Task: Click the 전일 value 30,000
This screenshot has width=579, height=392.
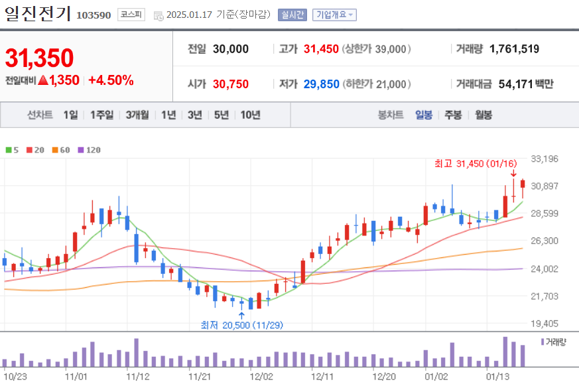Action: 230,49
